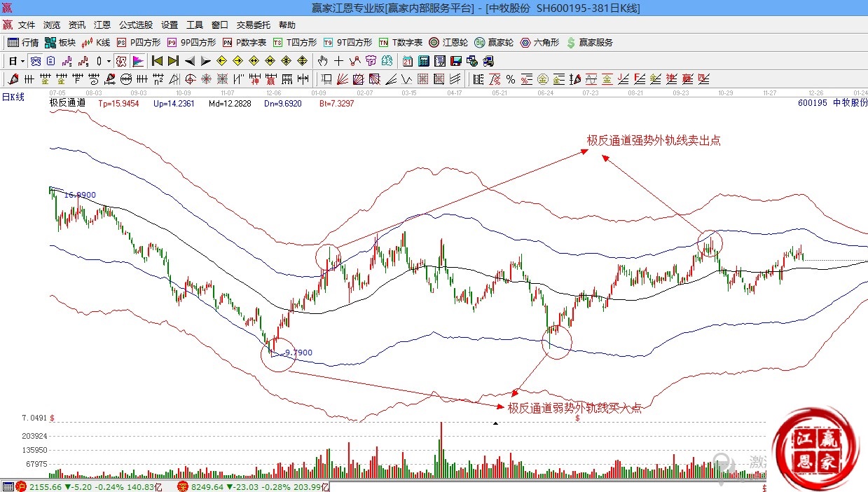Open the 江恩轮 (Gann wheel) tool
This screenshot has height=492, width=868.
tap(448, 43)
